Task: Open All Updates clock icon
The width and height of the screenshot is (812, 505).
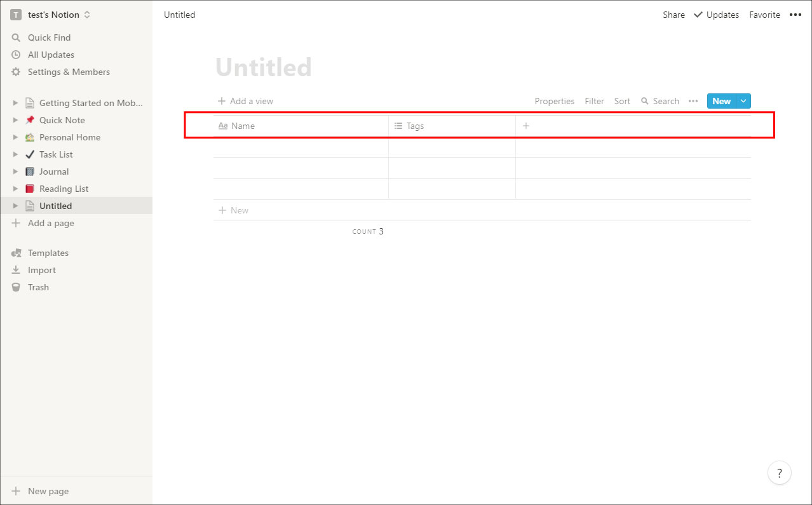Action: coord(16,55)
